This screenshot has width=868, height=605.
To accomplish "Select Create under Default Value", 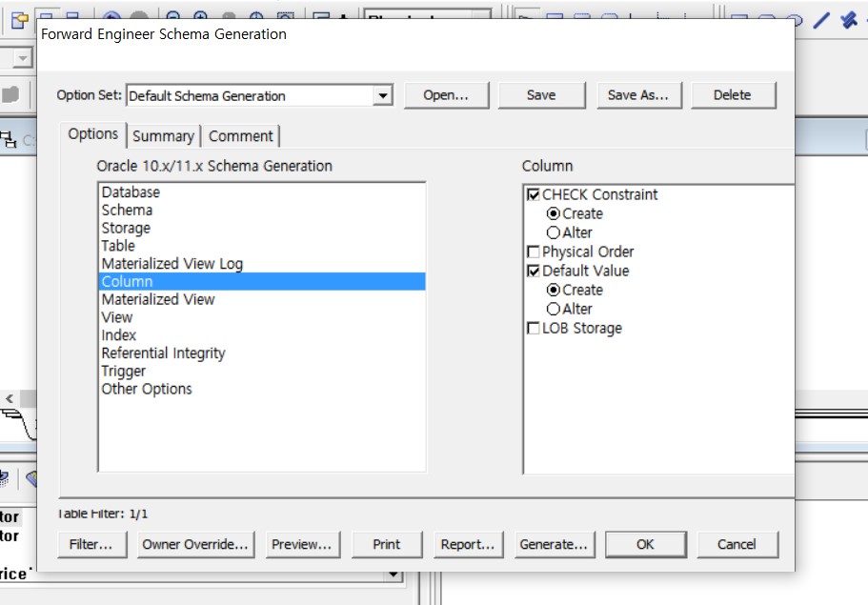I will 553,290.
